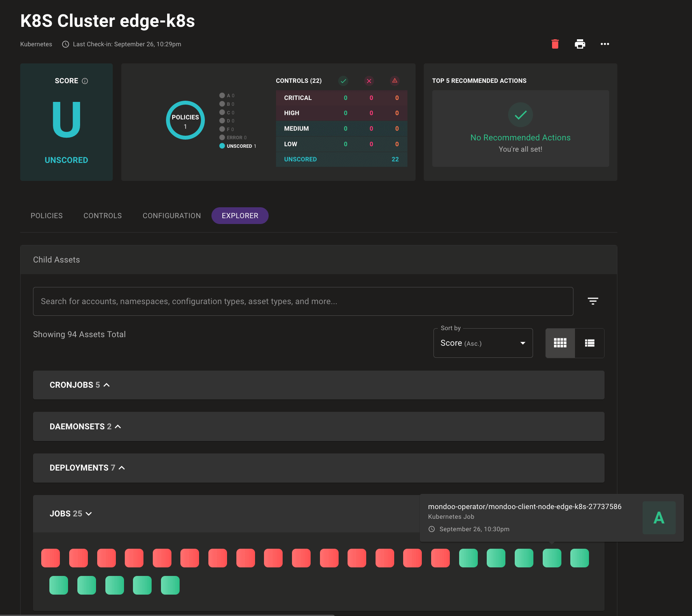
Task: Click the child assets search field
Action: coord(303,301)
